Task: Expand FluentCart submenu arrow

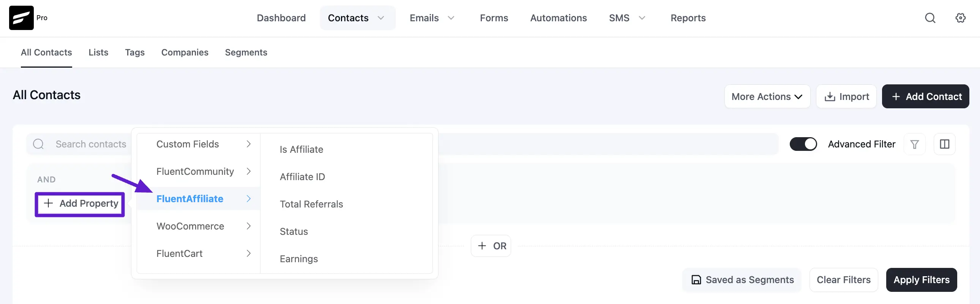Action: pyautogui.click(x=248, y=253)
